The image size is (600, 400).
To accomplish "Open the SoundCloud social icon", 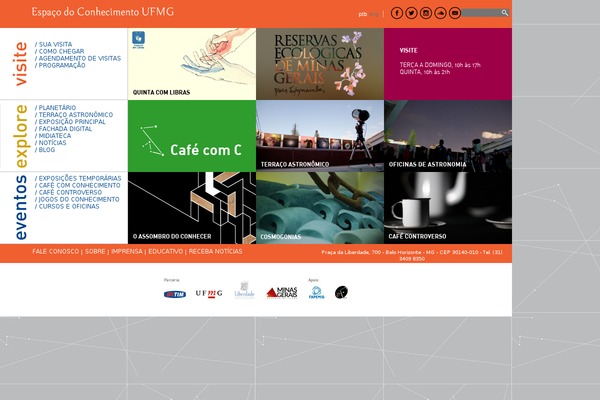I will pos(440,13).
